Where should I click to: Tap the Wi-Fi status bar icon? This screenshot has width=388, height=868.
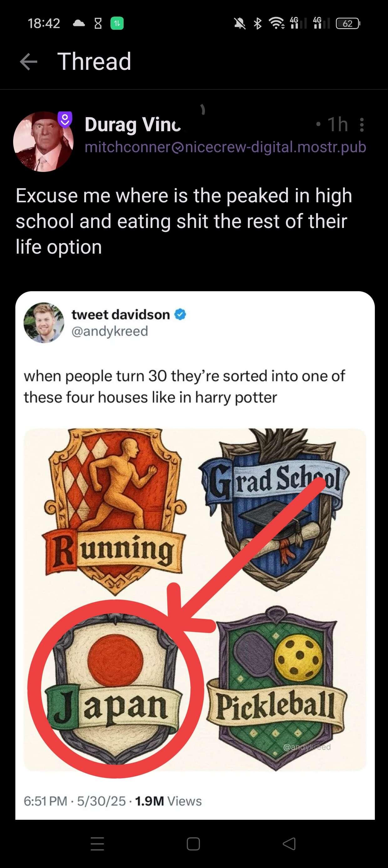point(276,23)
